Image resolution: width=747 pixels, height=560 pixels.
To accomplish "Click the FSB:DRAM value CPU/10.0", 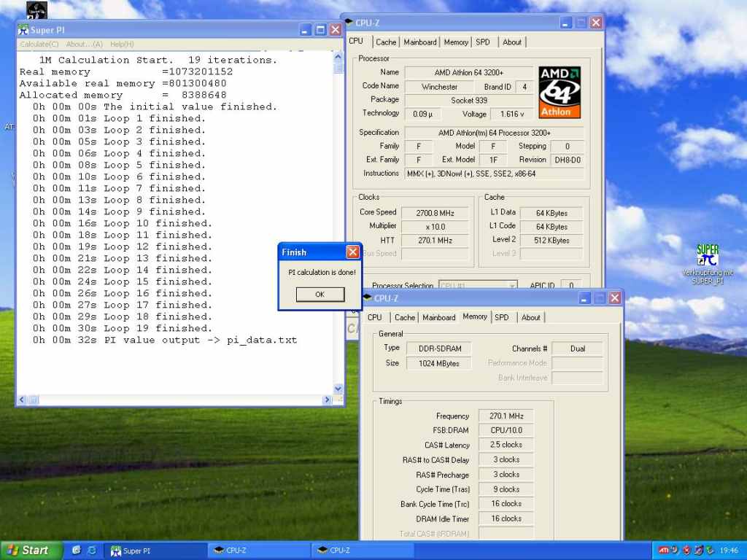I will tap(506, 430).
